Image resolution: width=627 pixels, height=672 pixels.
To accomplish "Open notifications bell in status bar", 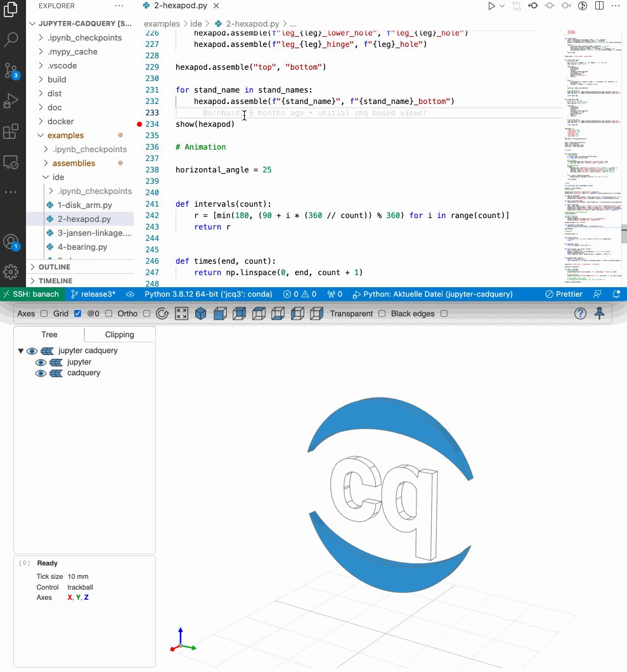I will point(616,294).
